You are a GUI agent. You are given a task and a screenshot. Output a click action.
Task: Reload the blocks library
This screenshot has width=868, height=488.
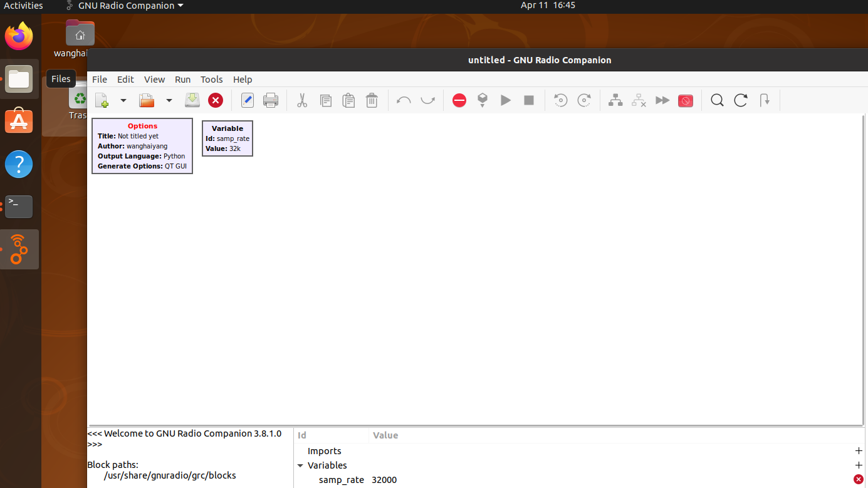point(740,100)
